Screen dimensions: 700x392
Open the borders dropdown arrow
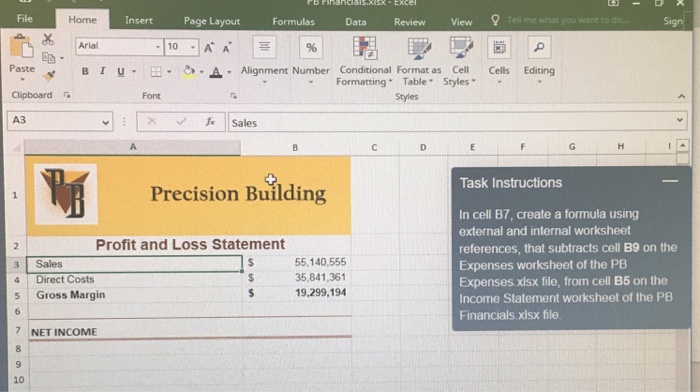point(169,72)
